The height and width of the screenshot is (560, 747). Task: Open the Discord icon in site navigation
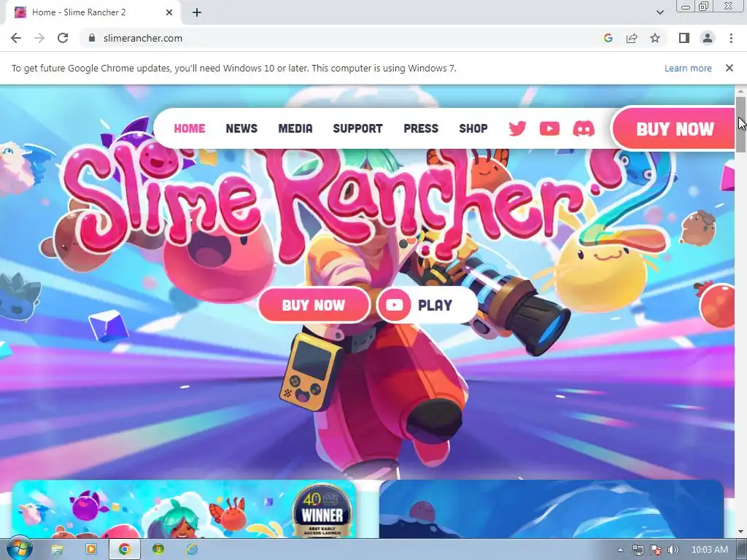(584, 128)
